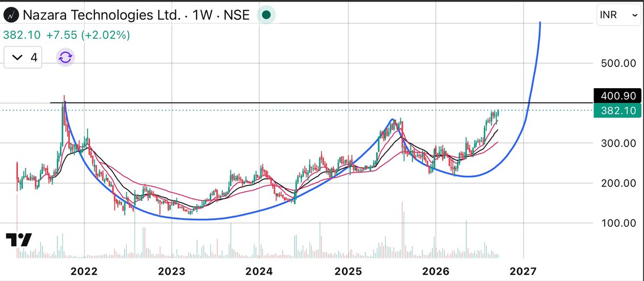Image resolution: width=644 pixels, height=281 pixels.
Task: Click the TradingView logo
Action: coord(19,240)
